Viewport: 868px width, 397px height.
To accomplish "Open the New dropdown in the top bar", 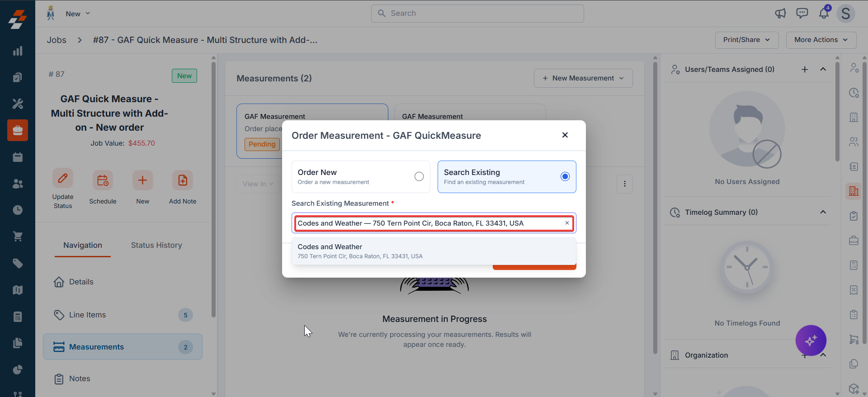I will [x=78, y=14].
